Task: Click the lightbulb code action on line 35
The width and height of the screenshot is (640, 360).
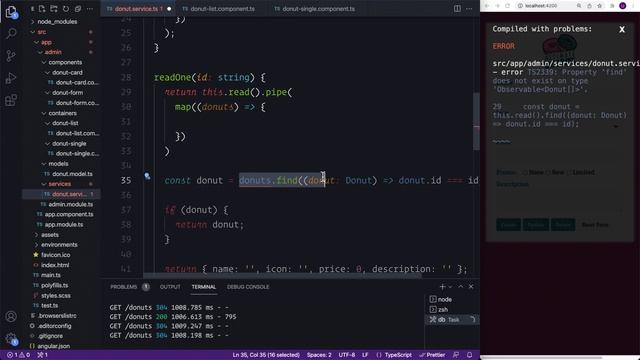Action: [147, 176]
